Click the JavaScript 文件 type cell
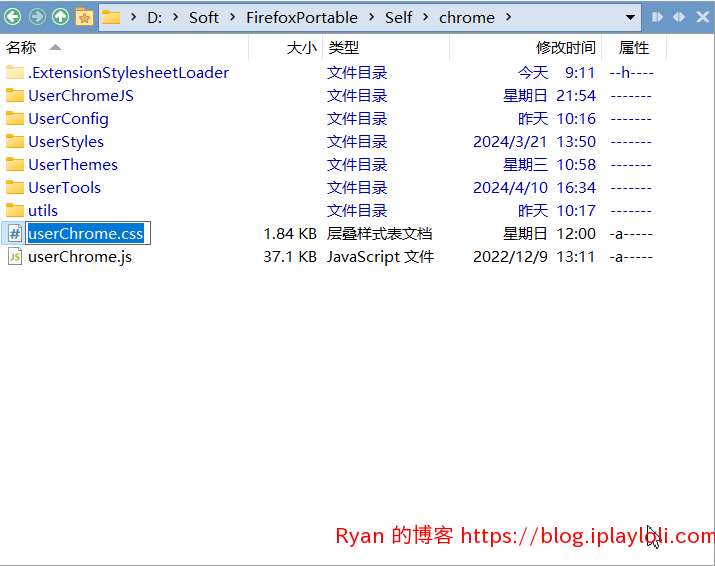The image size is (715, 566). point(380,257)
